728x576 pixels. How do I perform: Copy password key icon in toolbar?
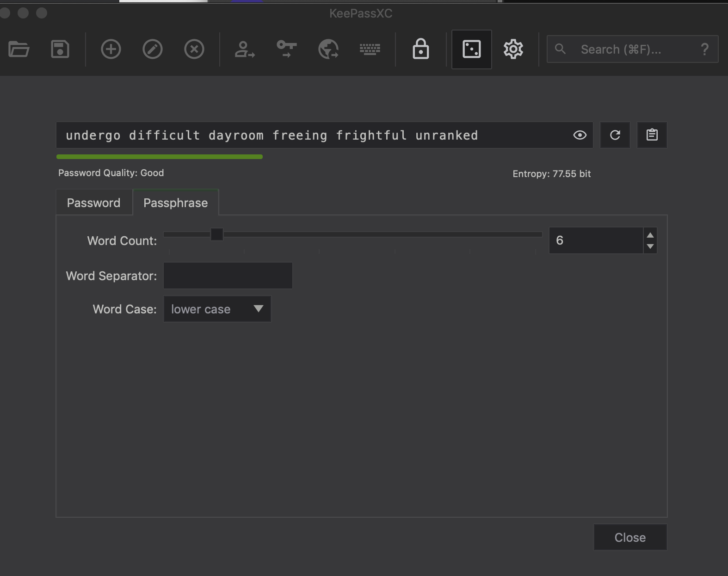287,49
